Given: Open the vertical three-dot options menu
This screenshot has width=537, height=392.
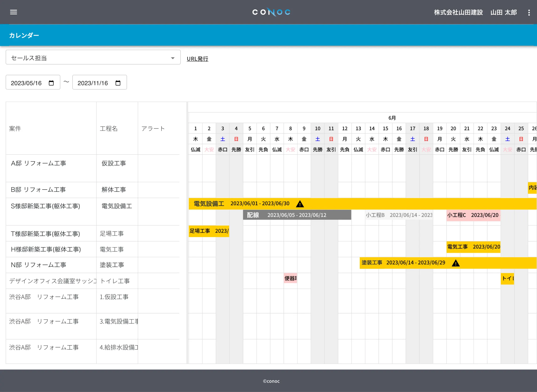Looking at the screenshot, I should click(x=529, y=12).
